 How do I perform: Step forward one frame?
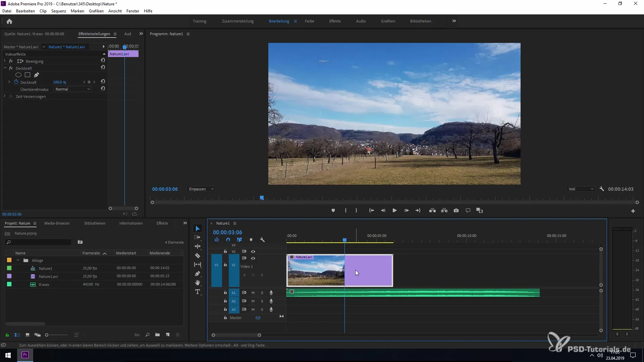[x=407, y=210]
